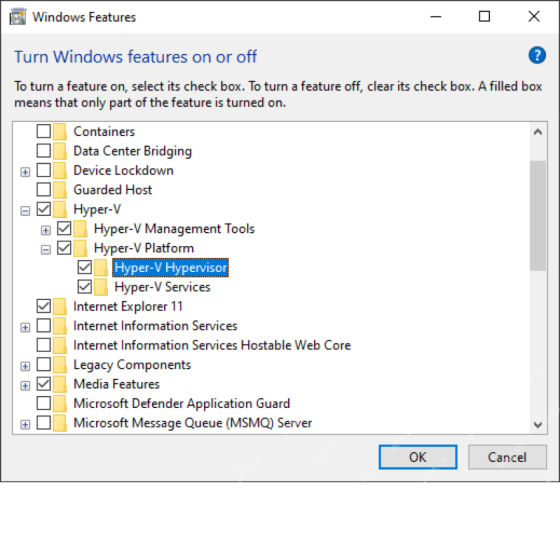Click the vertical scrollbar thumb

(538, 216)
